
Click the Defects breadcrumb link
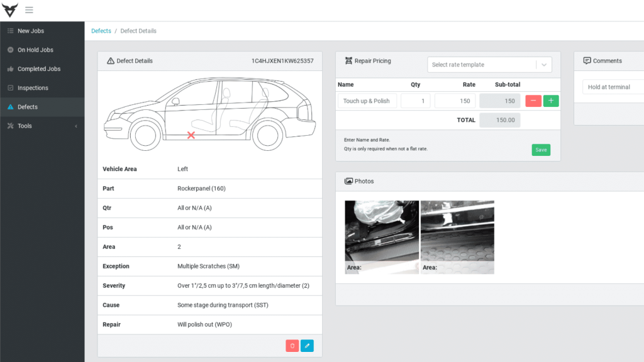(x=101, y=31)
